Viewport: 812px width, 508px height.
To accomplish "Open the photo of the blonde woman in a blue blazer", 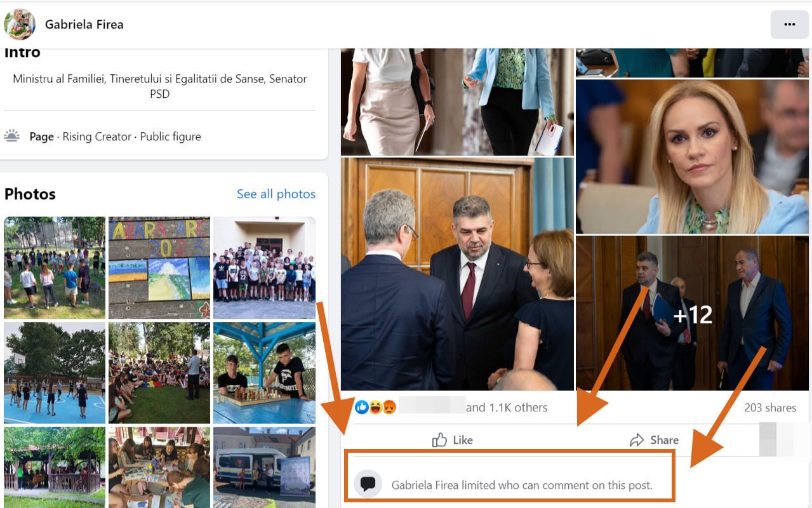I will point(692,157).
